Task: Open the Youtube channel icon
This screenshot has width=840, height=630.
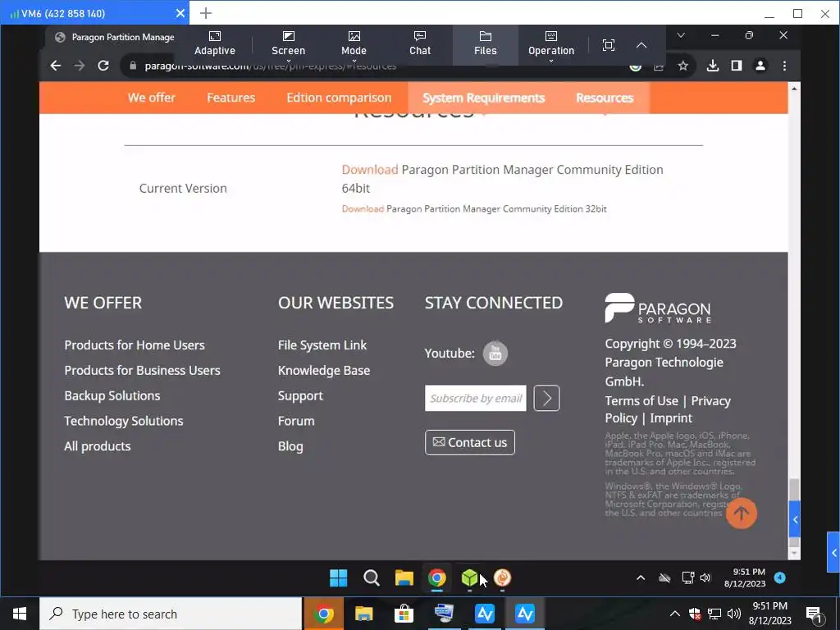Action: click(x=495, y=354)
